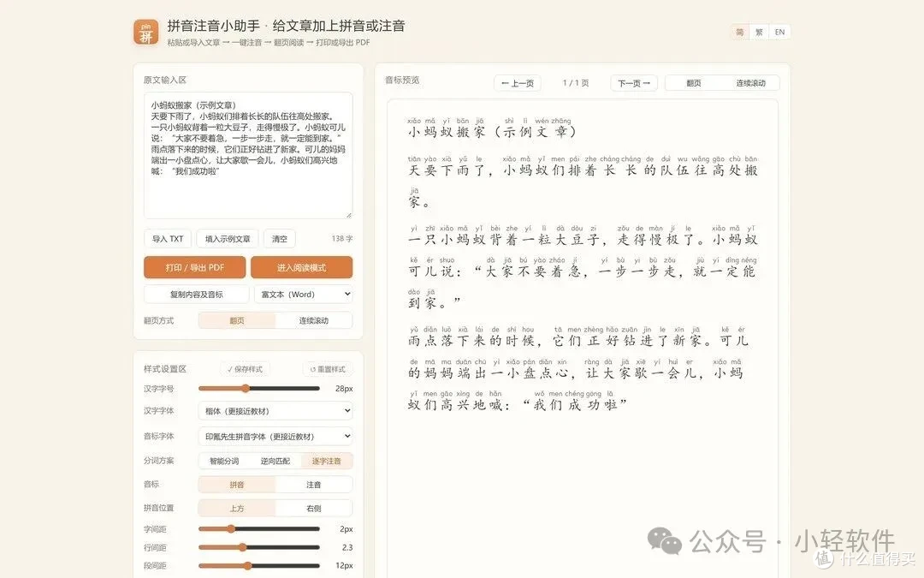Adjust the 行间距 slider

click(259, 547)
